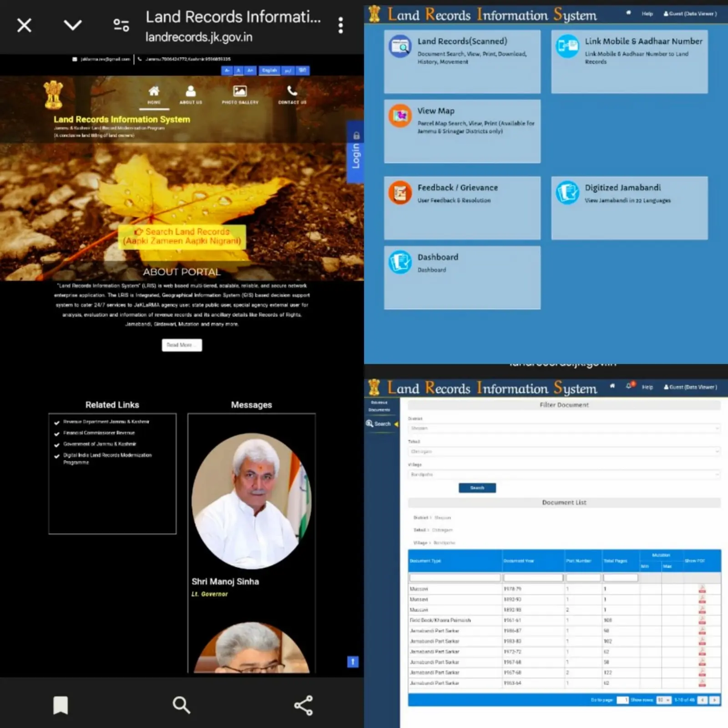This screenshot has width=728, height=728.
Task: Click Guest (Data Viewer) in tile page header
Action: (x=690, y=14)
